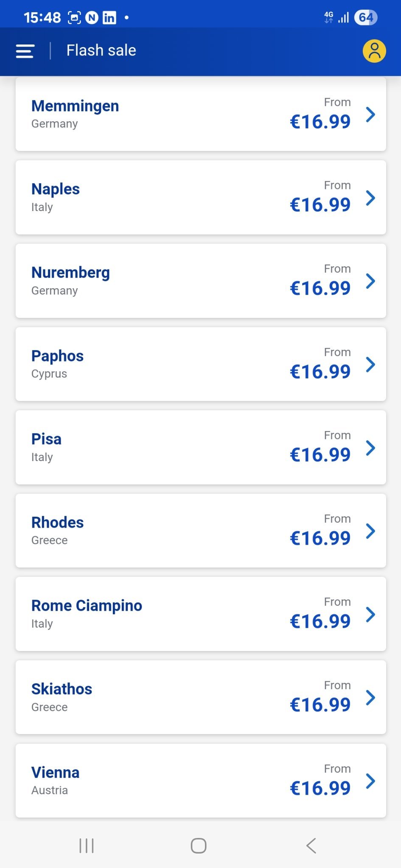Tap the LinkedIn notification icon in status bar
The width and height of the screenshot is (401, 868).
tap(109, 18)
